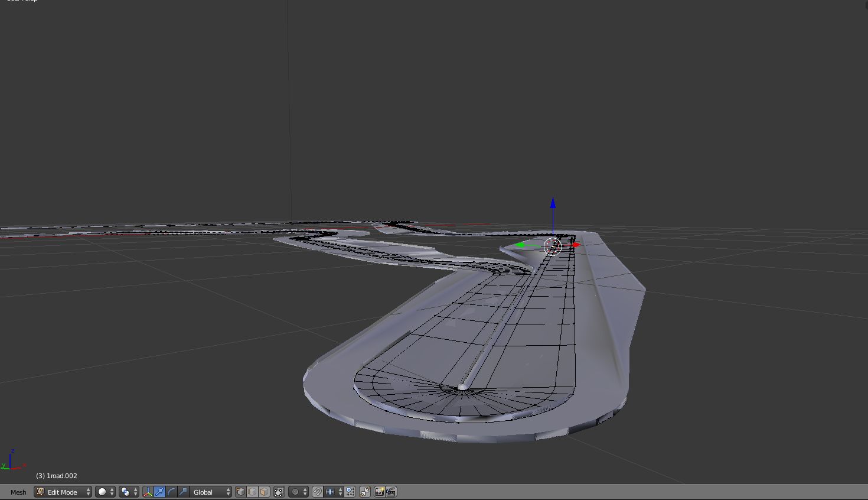Select the rotate manipulator icon
Screen dimensions: 868x500
(x=171, y=492)
